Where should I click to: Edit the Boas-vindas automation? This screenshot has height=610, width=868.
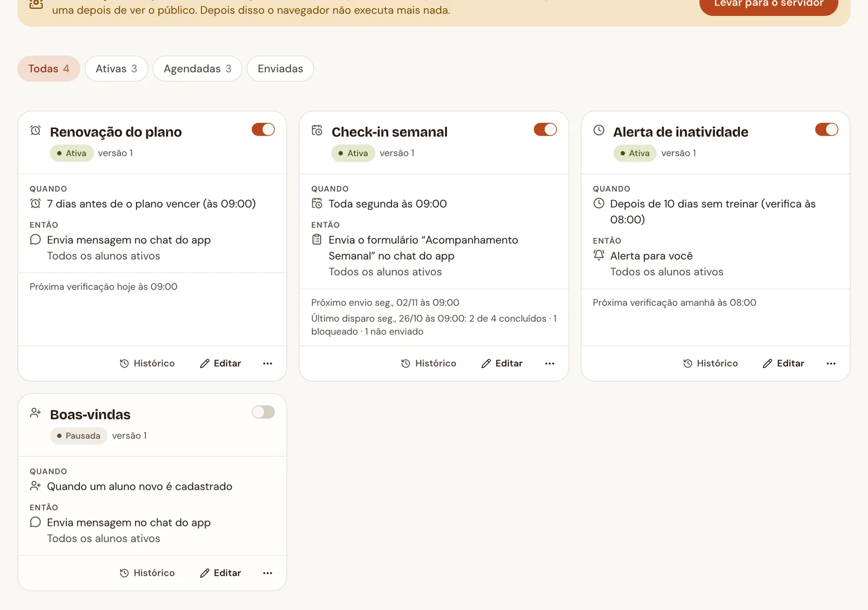point(220,573)
